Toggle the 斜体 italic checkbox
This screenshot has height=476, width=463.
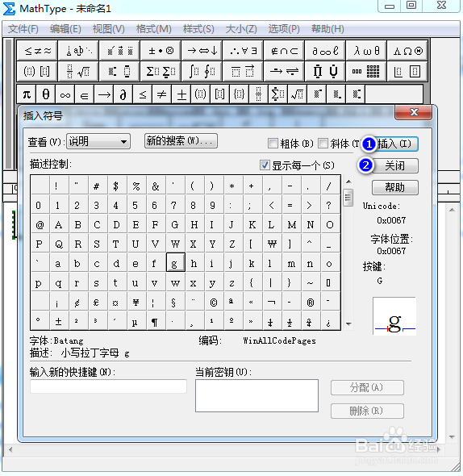323,143
